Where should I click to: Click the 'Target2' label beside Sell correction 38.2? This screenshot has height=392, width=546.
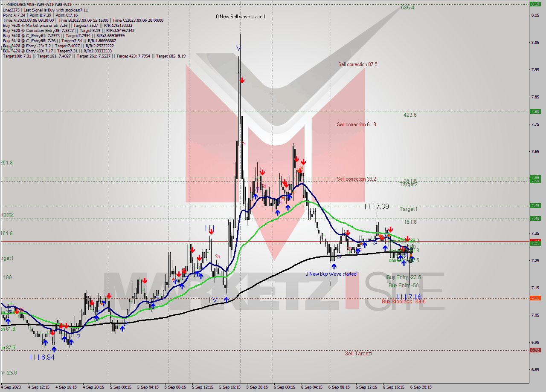click(409, 184)
